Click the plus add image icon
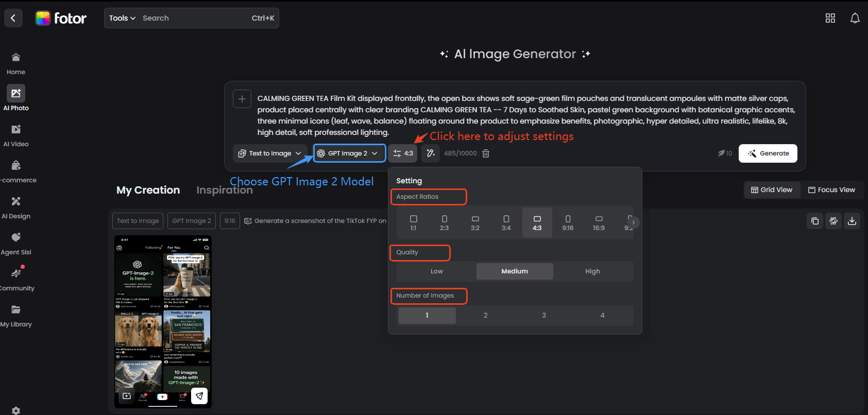This screenshot has width=868, height=415. coord(242,99)
